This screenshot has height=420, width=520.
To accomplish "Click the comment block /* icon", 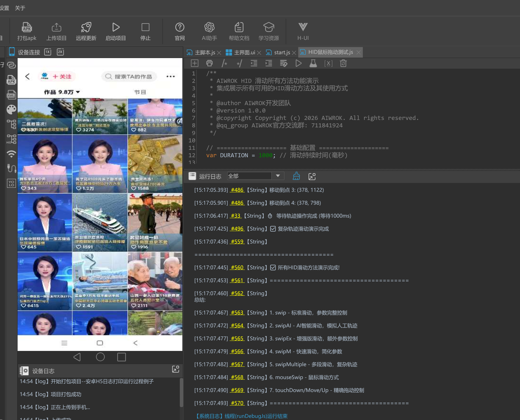I will [x=224, y=63].
